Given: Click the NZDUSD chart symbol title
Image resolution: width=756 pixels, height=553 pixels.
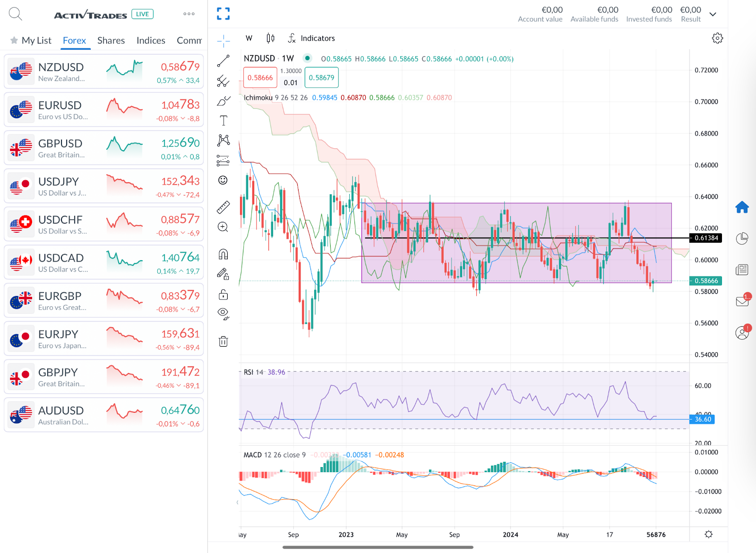Looking at the screenshot, I should [x=259, y=59].
